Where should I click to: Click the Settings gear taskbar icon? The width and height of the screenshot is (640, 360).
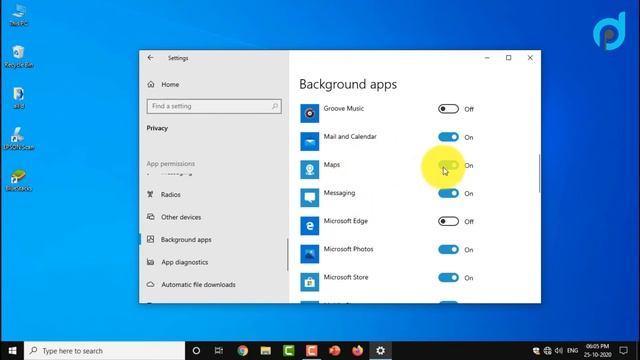[x=380, y=351]
